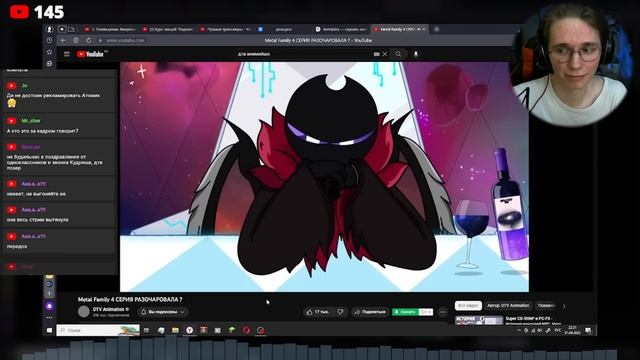640x360 pixels.
Task: Open more actions ellipsis under the video
Action: pos(443,312)
